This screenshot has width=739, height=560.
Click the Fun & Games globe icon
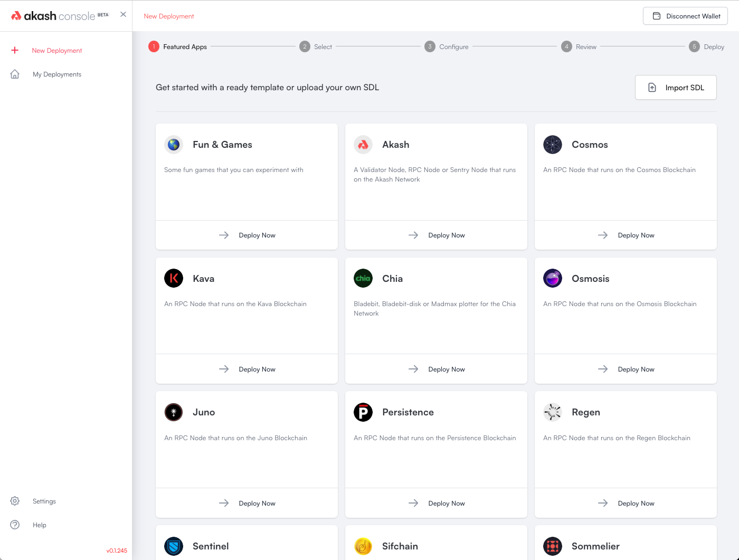174,144
